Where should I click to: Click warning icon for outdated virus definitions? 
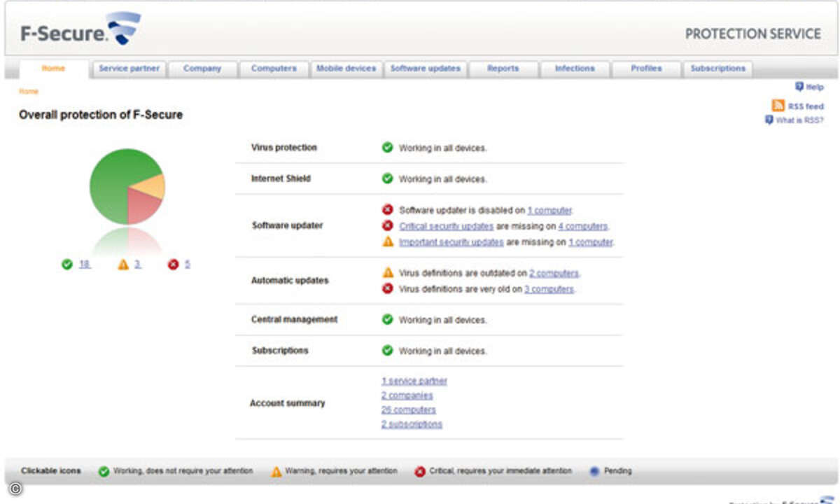[387, 272]
